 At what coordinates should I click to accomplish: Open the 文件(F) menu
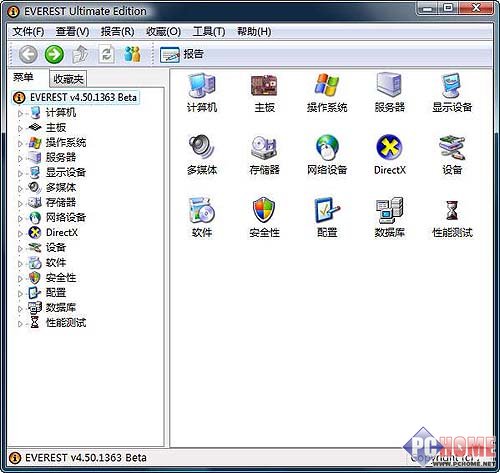tap(28, 32)
